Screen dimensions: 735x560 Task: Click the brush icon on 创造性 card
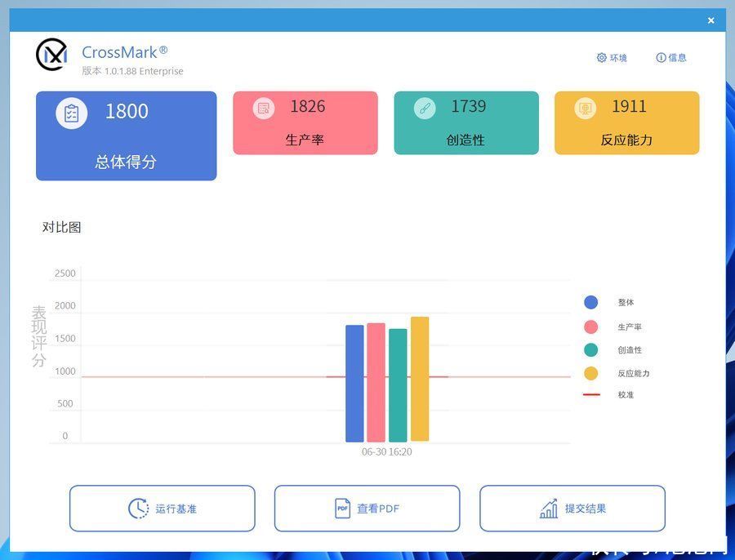click(x=425, y=109)
